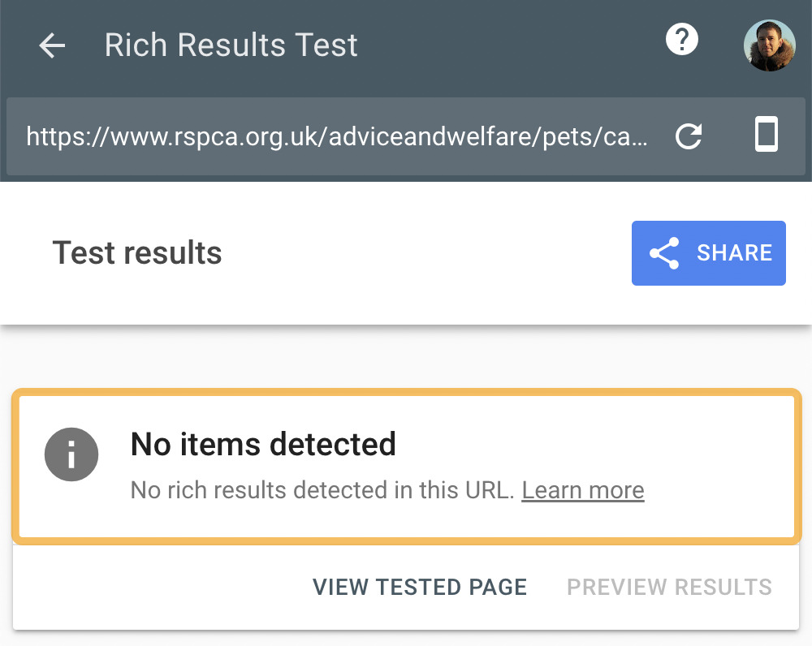Expand the No items detected result card

406,466
